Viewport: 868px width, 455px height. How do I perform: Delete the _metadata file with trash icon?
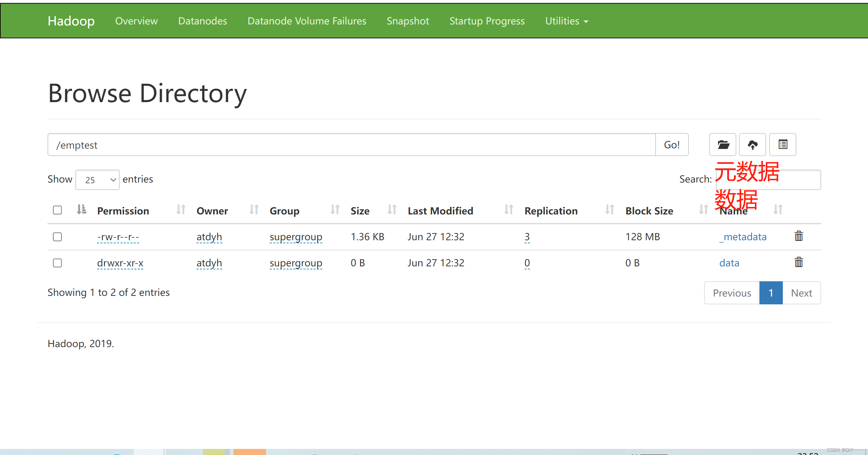point(799,236)
